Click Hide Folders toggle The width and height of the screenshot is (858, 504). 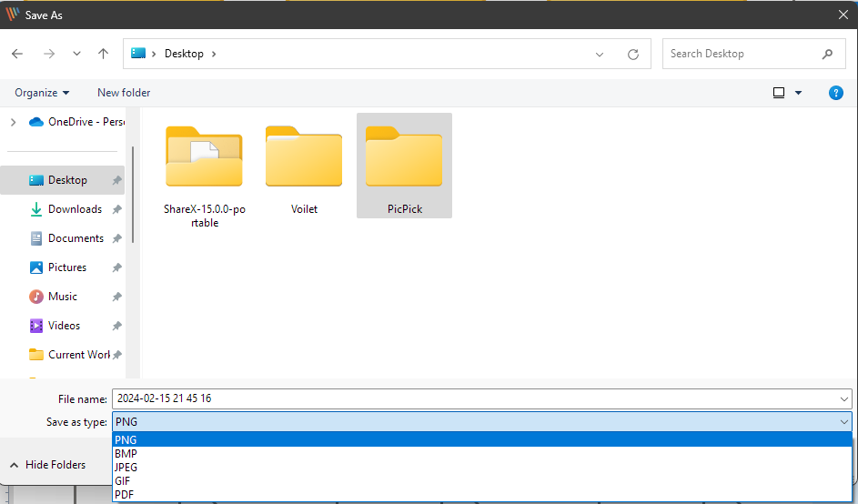[x=47, y=465]
